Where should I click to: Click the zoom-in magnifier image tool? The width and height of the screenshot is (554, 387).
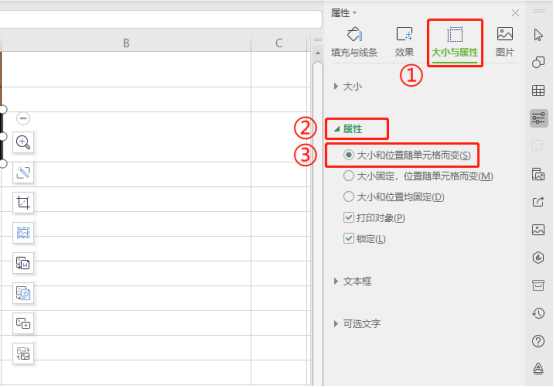[x=23, y=142]
